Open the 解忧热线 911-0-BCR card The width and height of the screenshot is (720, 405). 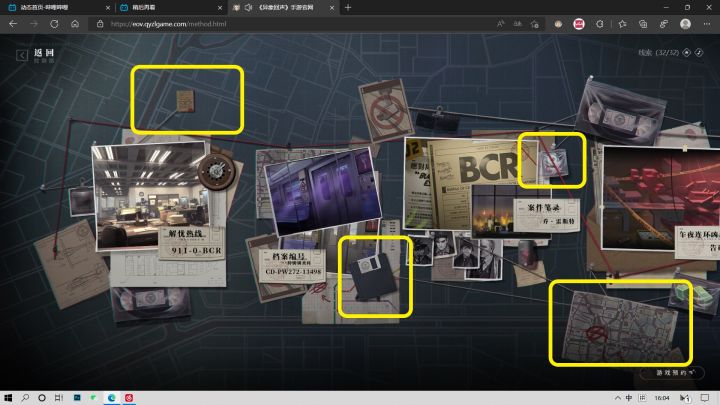[x=192, y=242]
